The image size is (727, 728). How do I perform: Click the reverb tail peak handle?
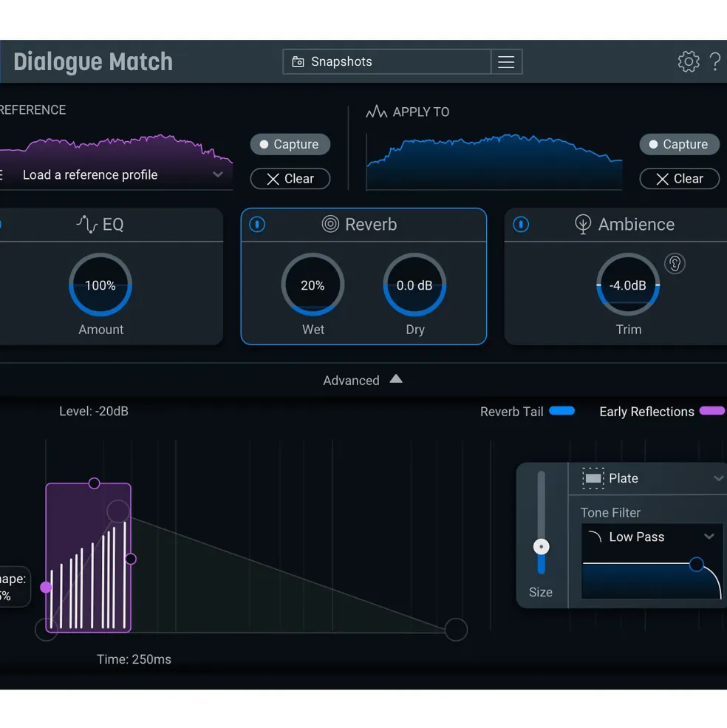coord(118,511)
